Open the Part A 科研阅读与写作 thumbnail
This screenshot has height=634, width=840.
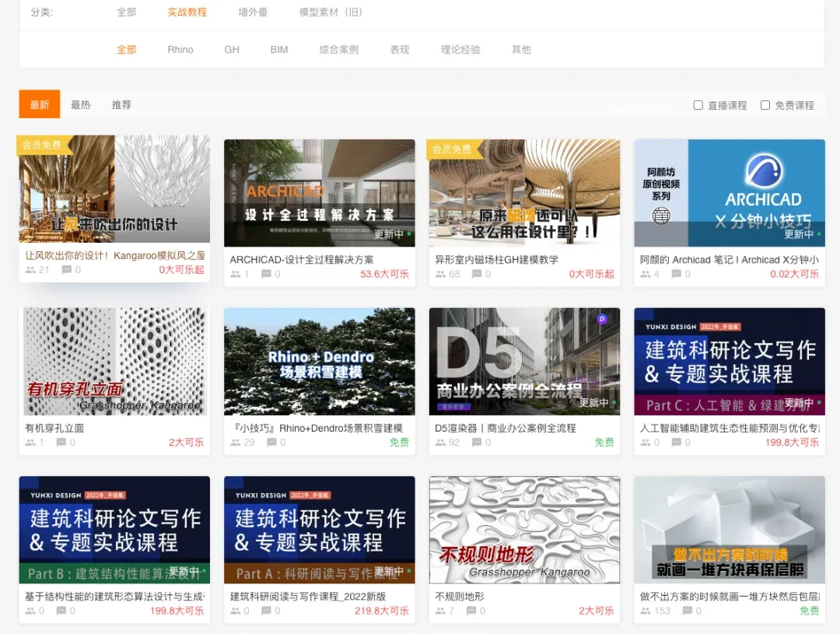coord(320,530)
